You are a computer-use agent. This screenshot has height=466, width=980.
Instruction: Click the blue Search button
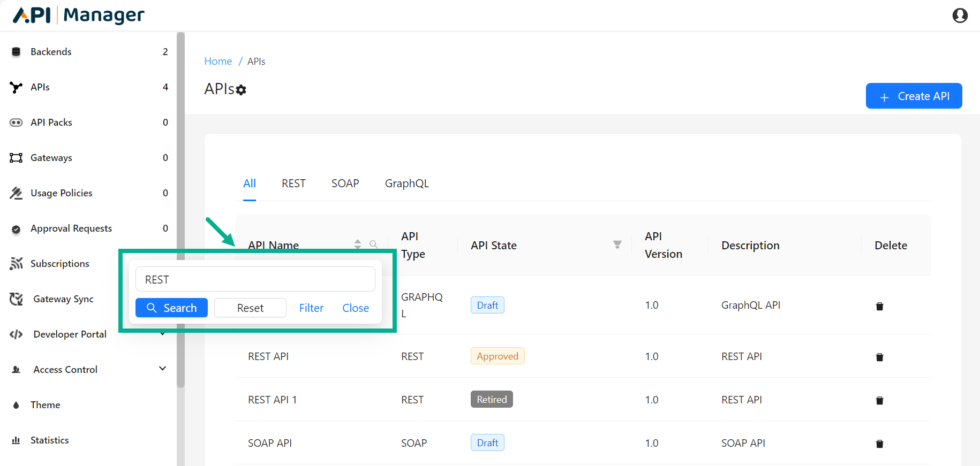click(171, 308)
